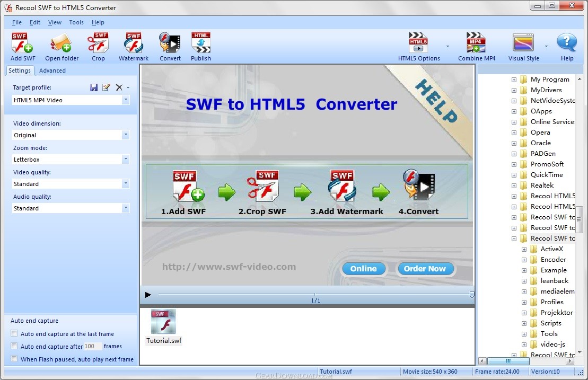Open Combine MP4 tool
This screenshot has width=588, height=380.
click(x=477, y=47)
